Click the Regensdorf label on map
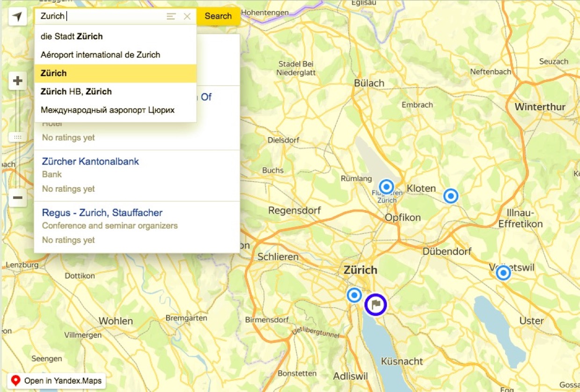The height and width of the screenshot is (392, 580). [295, 211]
